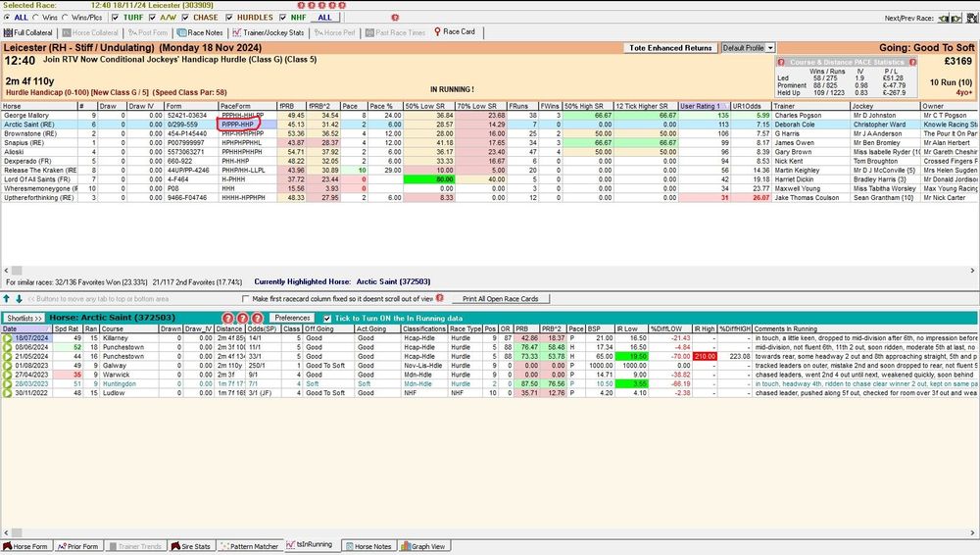Play the 01/08/2023 Galway race replay icon

[x=8, y=366]
